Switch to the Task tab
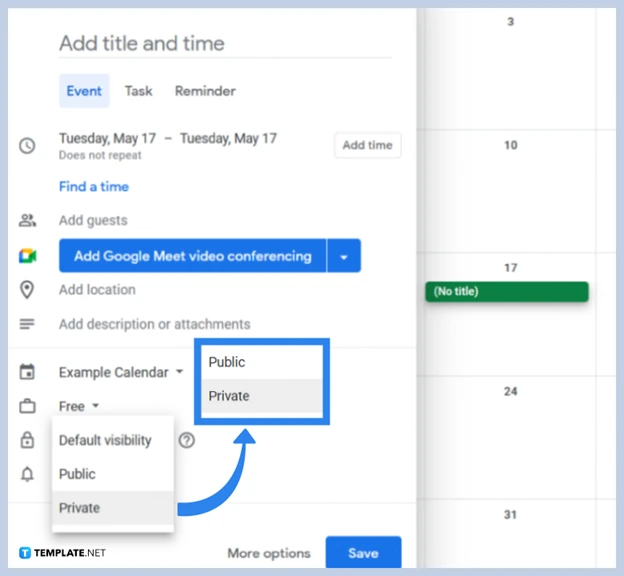The height and width of the screenshot is (576, 624). point(138,91)
